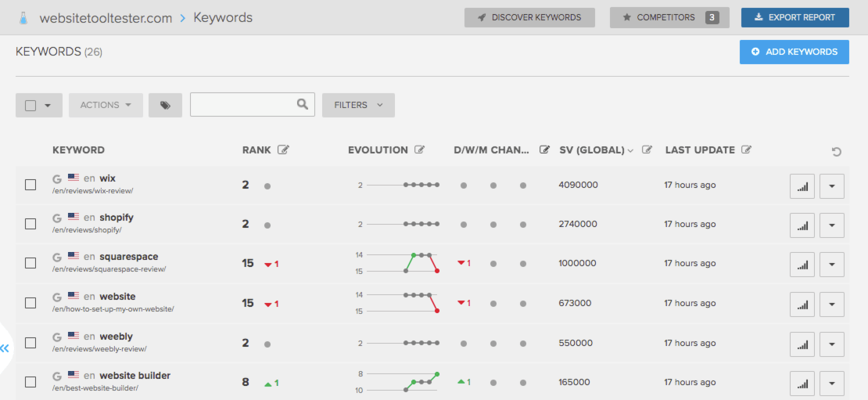Image resolution: width=868 pixels, height=400 pixels.
Task: Click the refresh icon above table
Action: 837,151
